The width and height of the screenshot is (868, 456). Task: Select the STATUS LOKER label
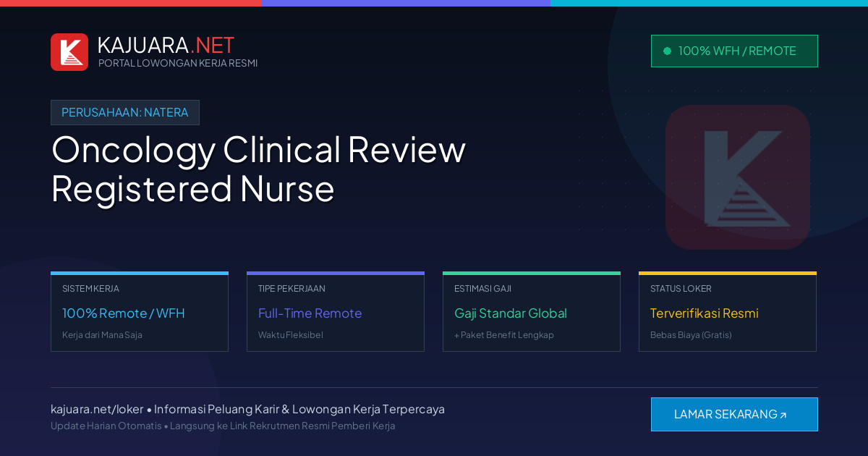[681, 289]
